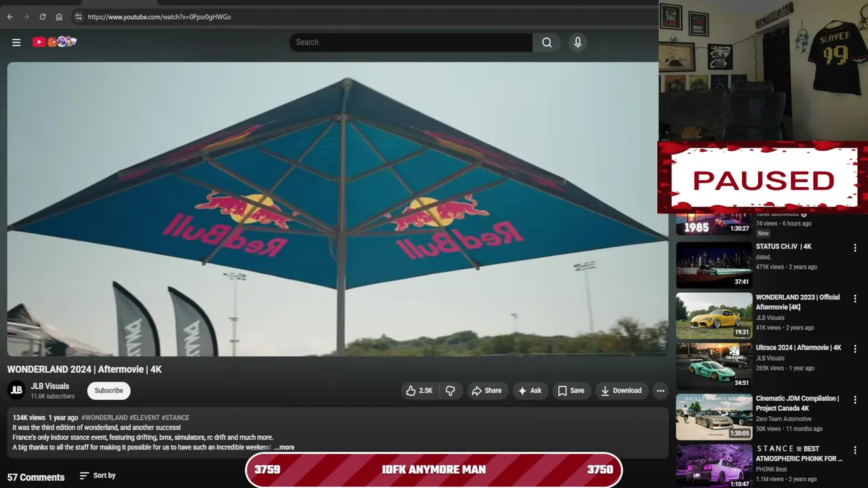Image resolution: width=868 pixels, height=488 pixels.
Task: Open more actions three-dot menu under video
Action: pos(660,390)
